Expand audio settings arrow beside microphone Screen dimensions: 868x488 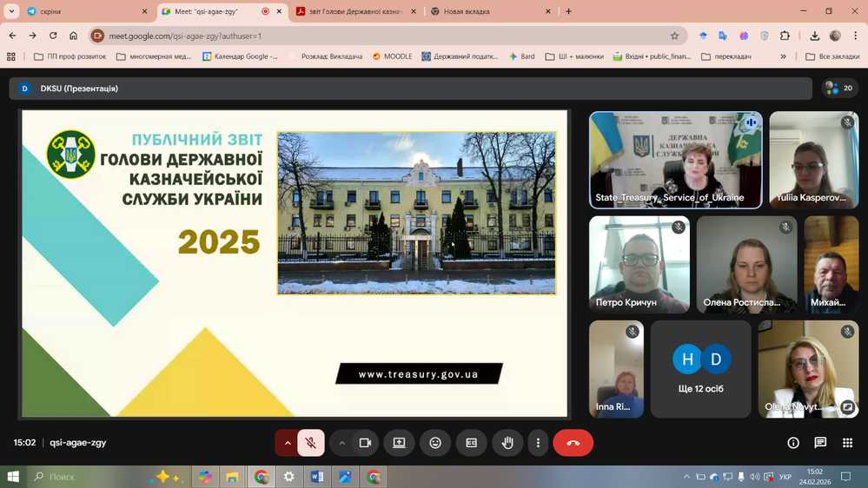click(x=287, y=443)
